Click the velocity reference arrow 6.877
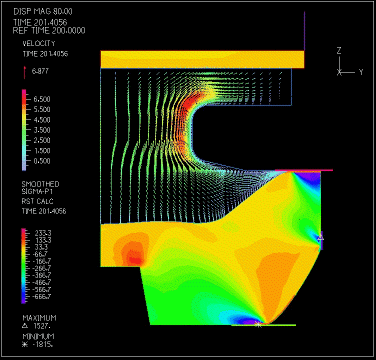Viewport: 376px width, 360px height. [x=24, y=72]
